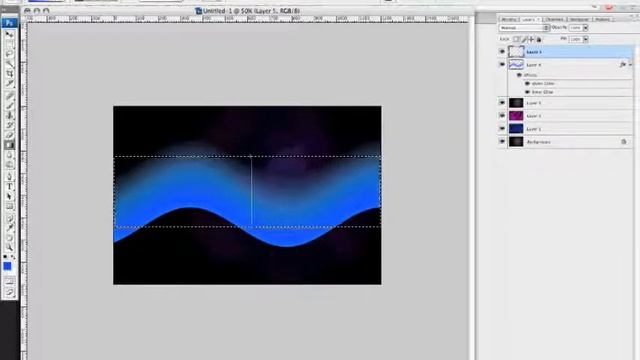Viewport: 640px width, 360px height.
Task: Open the Fill slider dropdown arrow
Action: (585, 39)
